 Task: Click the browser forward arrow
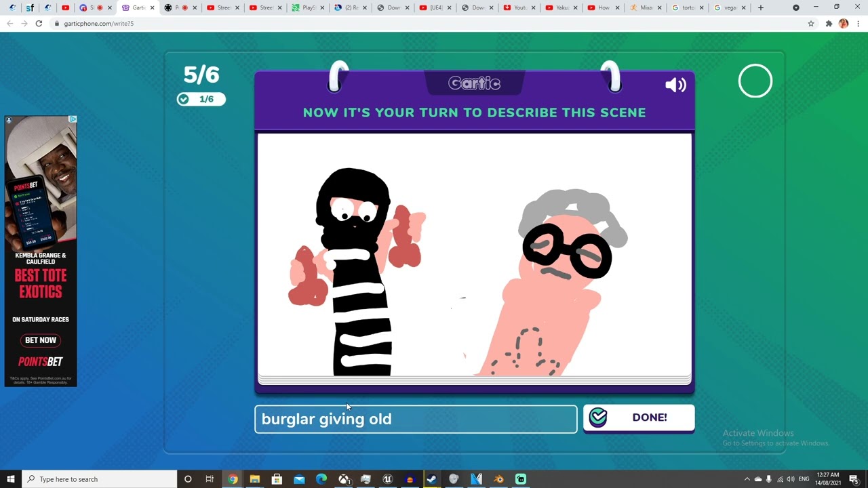pos(24,23)
